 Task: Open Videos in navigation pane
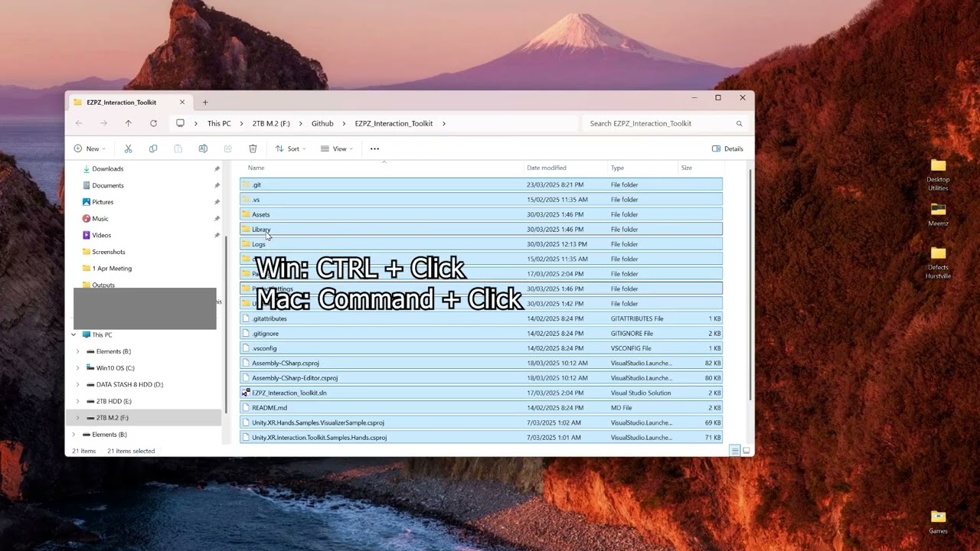click(102, 235)
